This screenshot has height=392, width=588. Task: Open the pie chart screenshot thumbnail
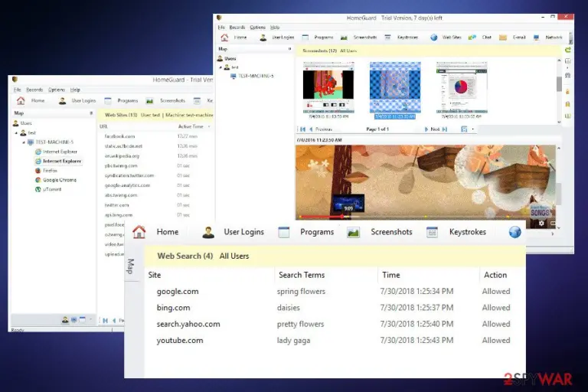(x=462, y=88)
